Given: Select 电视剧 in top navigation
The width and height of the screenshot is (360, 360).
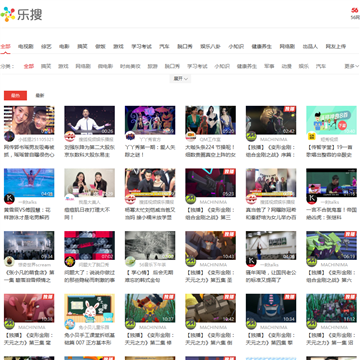Looking at the screenshot, I should [26, 47].
